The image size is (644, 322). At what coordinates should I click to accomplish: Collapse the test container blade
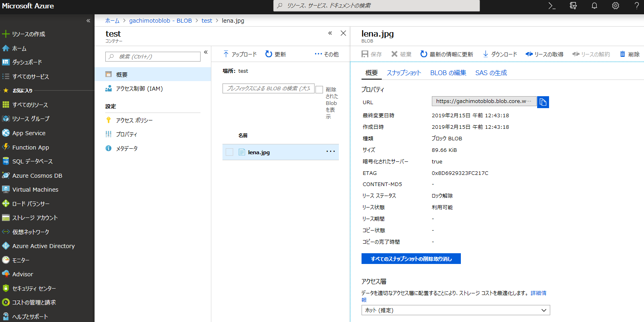(x=330, y=33)
